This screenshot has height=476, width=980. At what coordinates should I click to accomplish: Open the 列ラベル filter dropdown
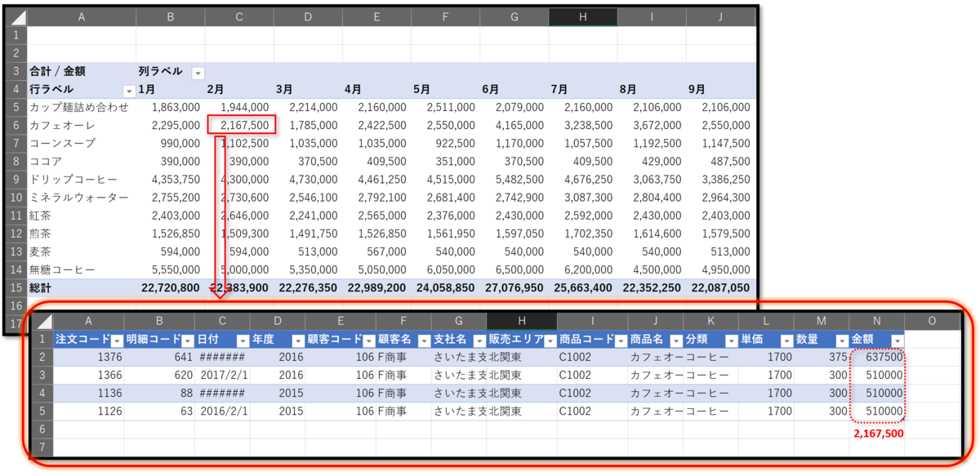pos(198,73)
